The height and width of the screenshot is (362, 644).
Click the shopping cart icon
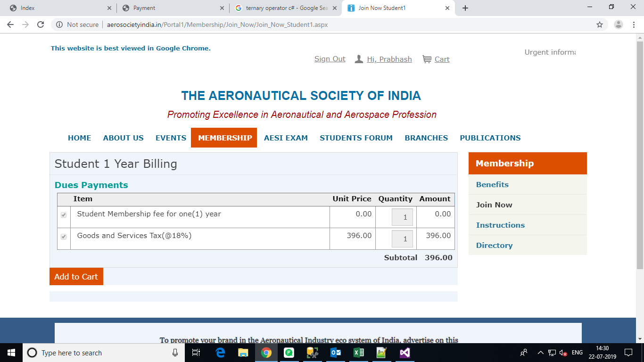[x=427, y=59]
